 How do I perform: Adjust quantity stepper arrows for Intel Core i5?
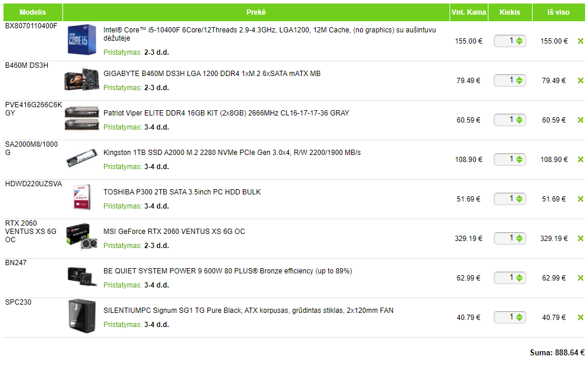click(x=520, y=41)
